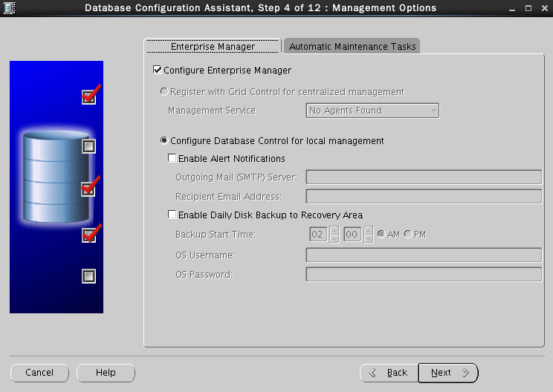Click the Next button
This screenshot has width=553, height=392.
[x=447, y=373]
